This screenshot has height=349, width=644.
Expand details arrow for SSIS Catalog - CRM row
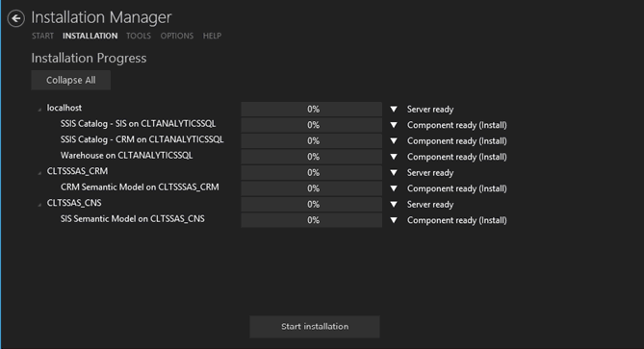click(394, 141)
